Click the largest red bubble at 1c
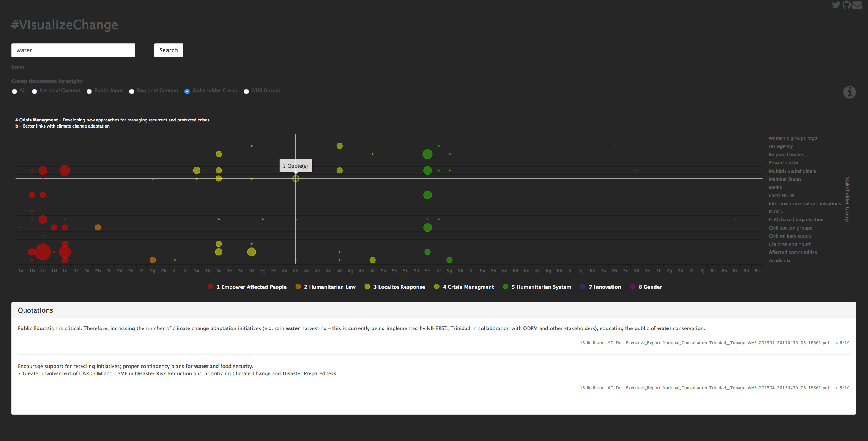This screenshot has width=868, height=441. (x=43, y=252)
